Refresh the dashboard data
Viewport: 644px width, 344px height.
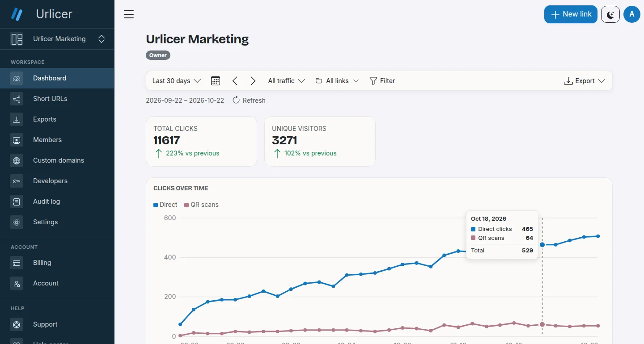coord(249,101)
